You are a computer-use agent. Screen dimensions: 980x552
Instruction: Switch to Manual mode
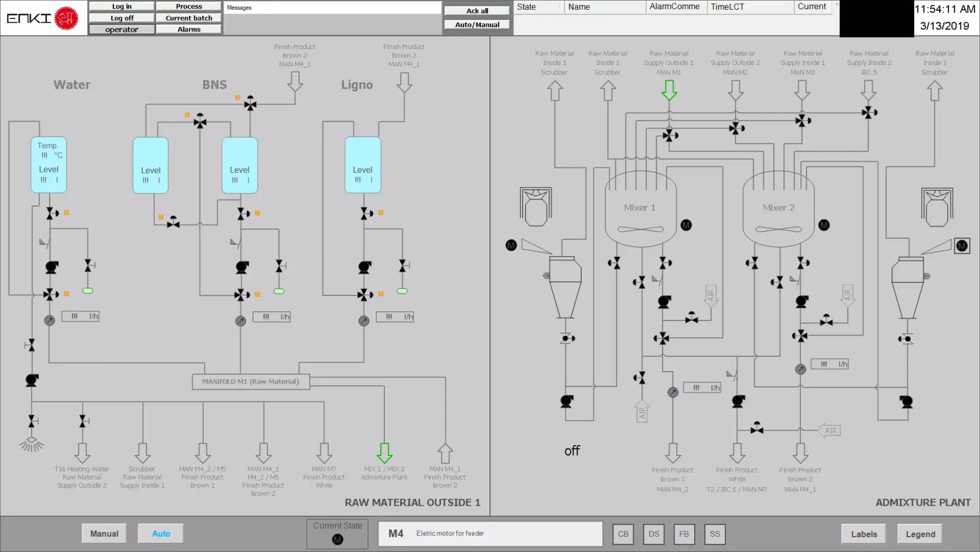coord(104,533)
